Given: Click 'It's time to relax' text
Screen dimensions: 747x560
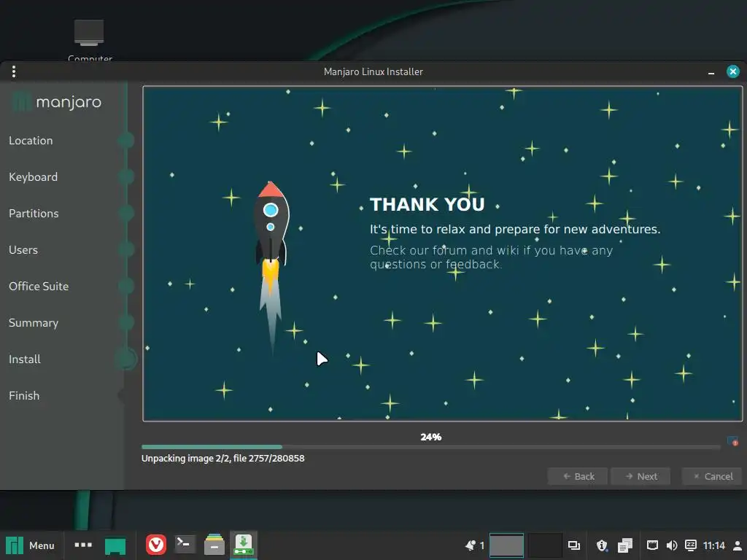Looking at the screenshot, I should coord(515,229).
